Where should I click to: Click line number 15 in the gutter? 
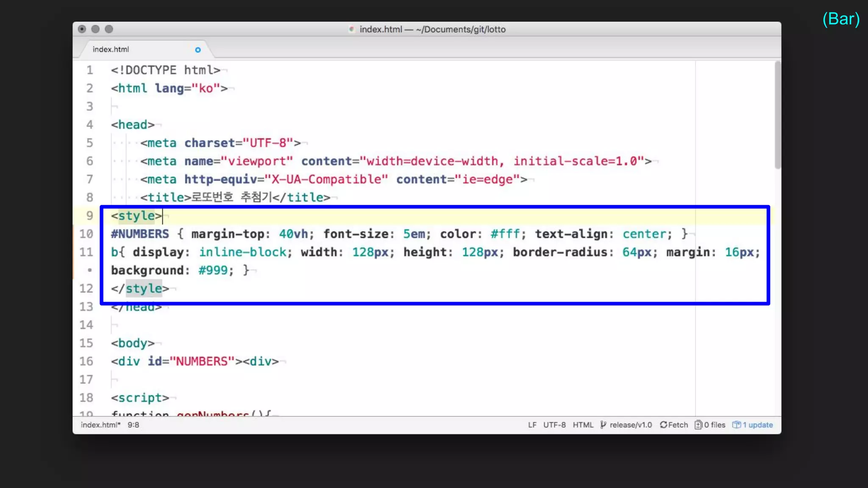tap(86, 343)
